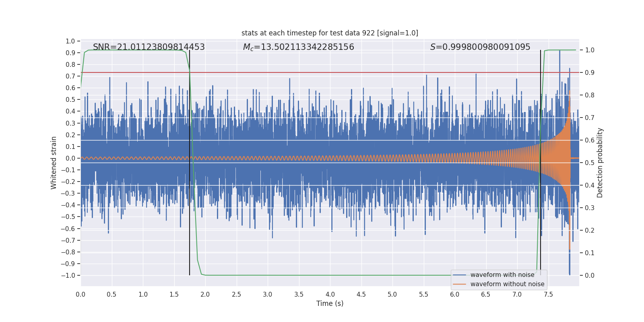
Task: Select the 0.9 tick on the Detection probability axis
Action: [x=590, y=73]
